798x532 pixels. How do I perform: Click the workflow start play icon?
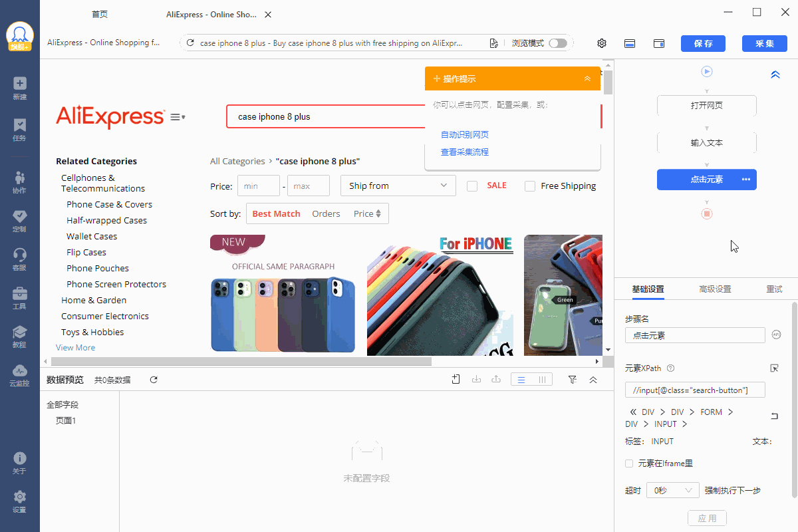(x=707, y=71)
